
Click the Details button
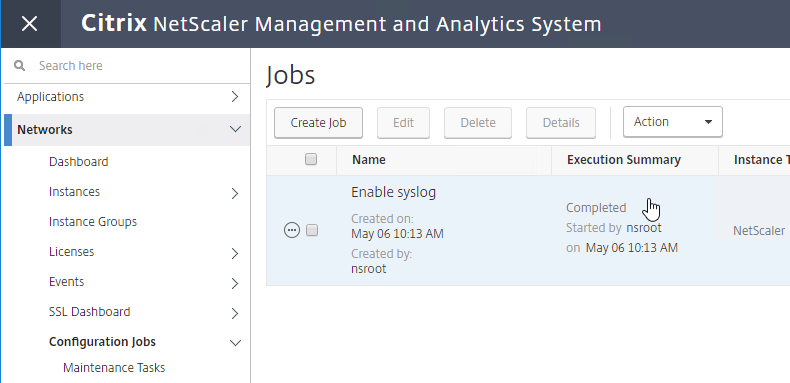(561, 122)
